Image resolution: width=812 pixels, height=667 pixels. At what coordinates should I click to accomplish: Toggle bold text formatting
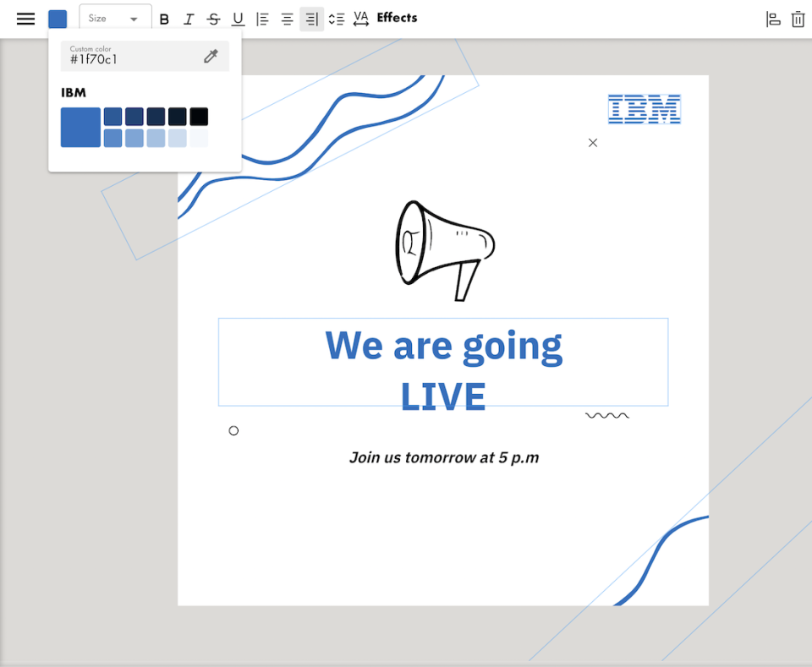tap(164, 19)
